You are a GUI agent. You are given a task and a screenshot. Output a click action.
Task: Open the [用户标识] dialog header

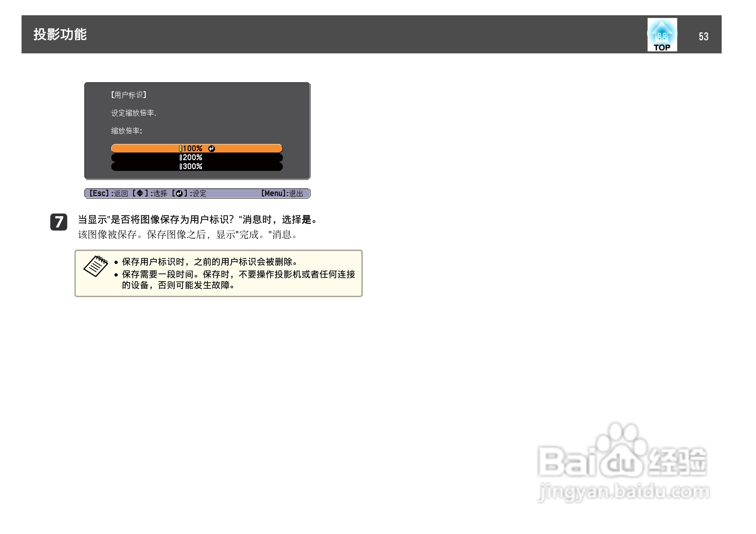[x=128, y=94]
